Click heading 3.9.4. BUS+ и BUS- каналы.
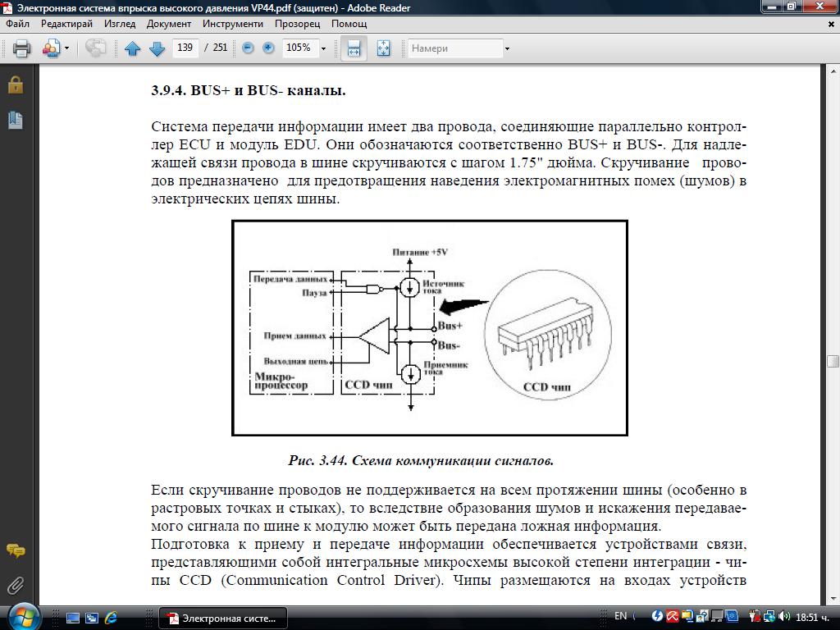The height and width of the screenshot is (630, 840). (x=249, y=90)
